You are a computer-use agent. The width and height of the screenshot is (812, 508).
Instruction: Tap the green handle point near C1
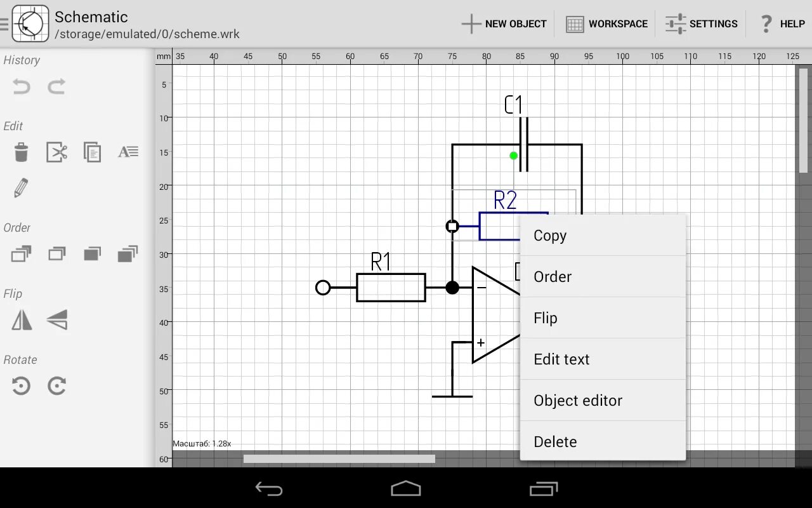click(x=514, y=156)
